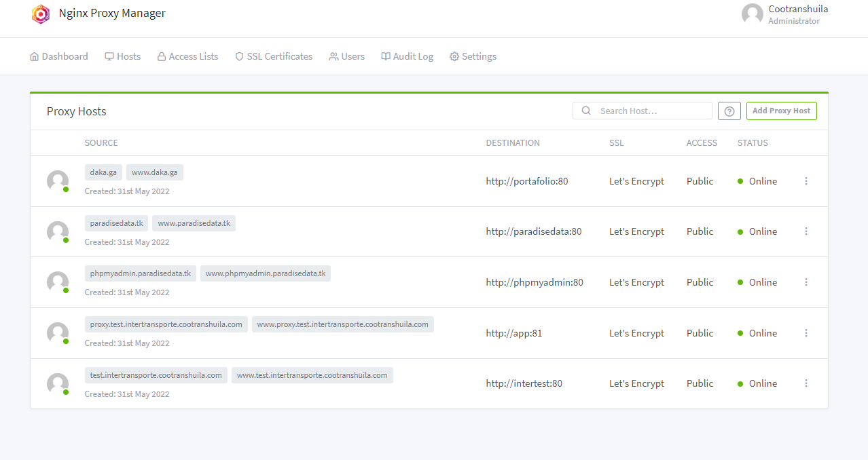This screenshot has height=460, width=868.
Task: Go to the Dashboard menu item
Action: point(59,56)
